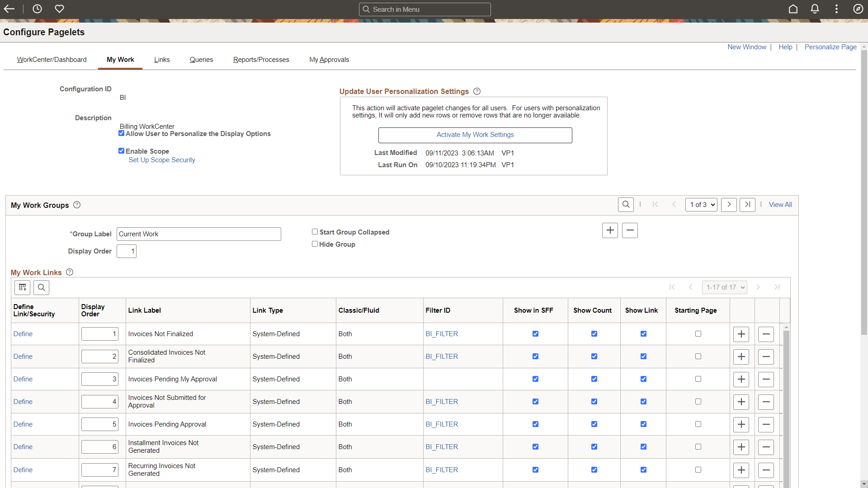Click the View All link in My Work Groups
This screenshot has height=488, width=868.
[780, 204]
